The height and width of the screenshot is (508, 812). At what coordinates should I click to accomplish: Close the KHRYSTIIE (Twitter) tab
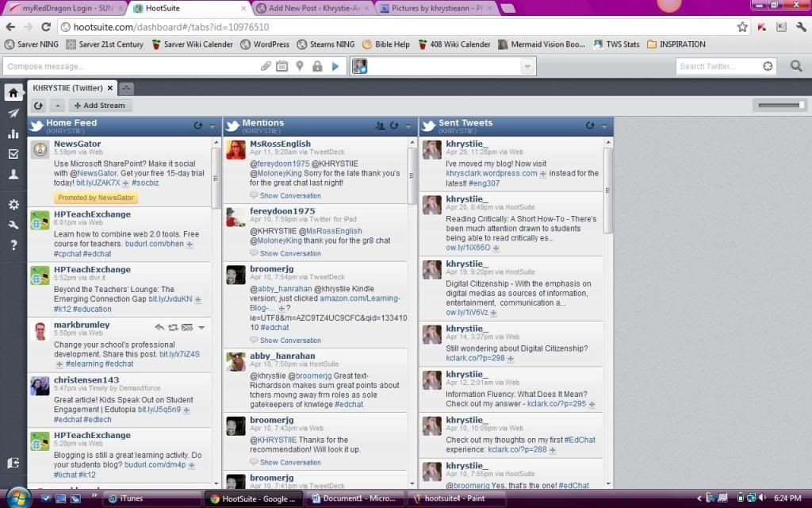109,88
